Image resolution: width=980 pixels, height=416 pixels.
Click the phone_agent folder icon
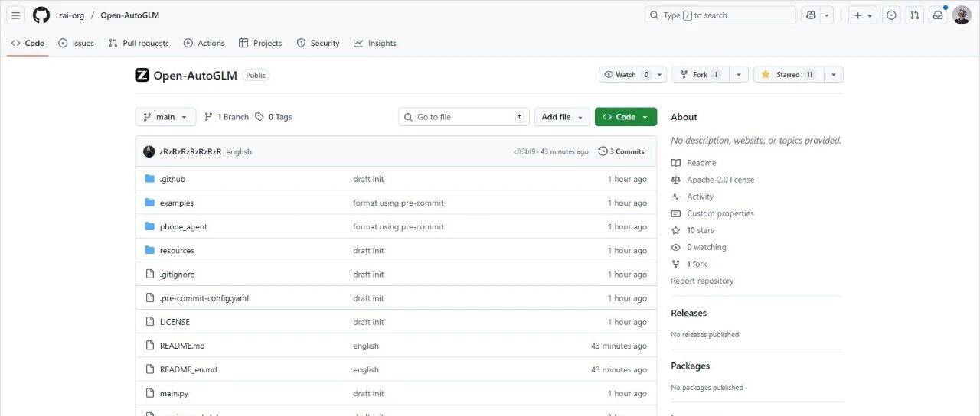[x=150, y=226]
